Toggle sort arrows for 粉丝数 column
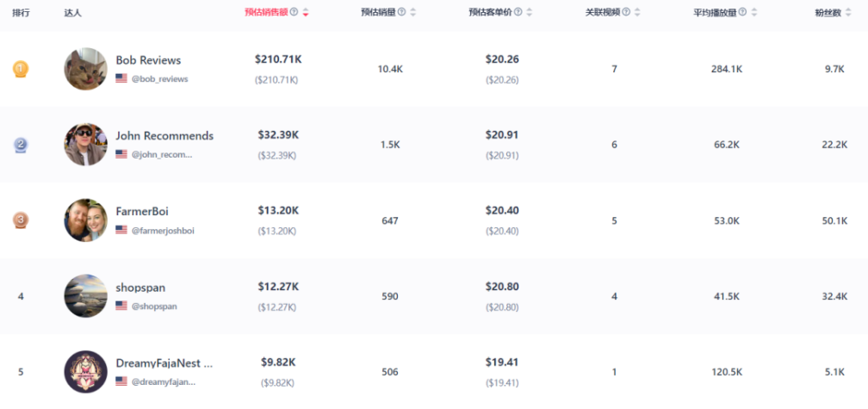This screenshot has width=868, height=409. tap(849, 12)
